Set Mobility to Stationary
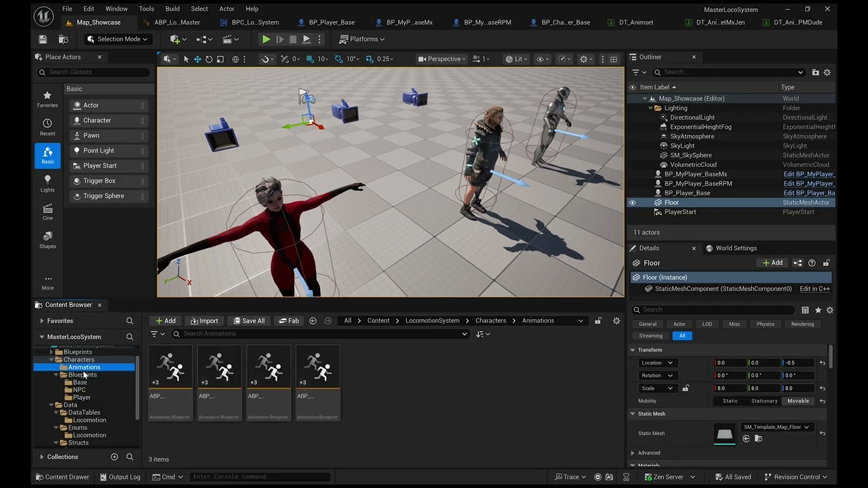This screenshot has width=868, height=488. coord(764,401)
